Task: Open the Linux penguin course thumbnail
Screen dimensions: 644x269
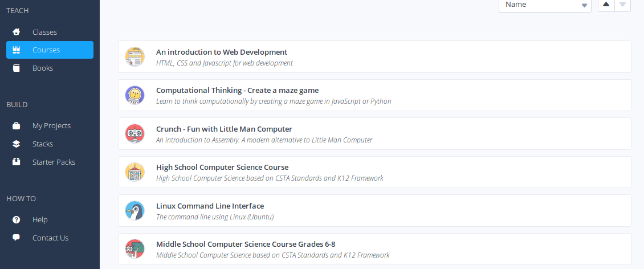Action: (x=134, y=211)
